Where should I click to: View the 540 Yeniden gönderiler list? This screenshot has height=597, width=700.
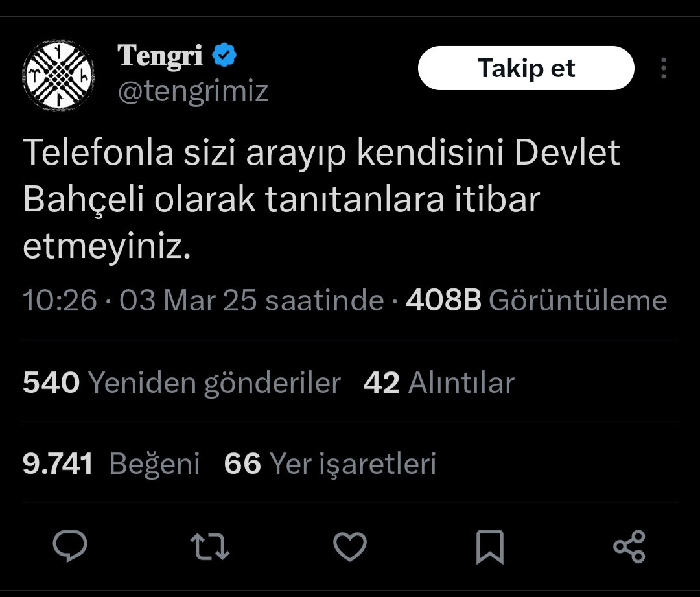tap(181, 382)
